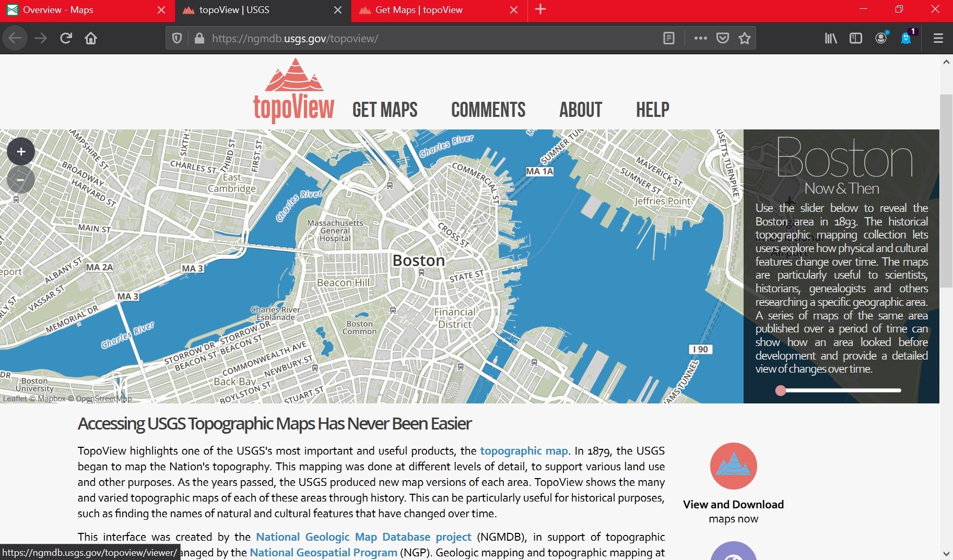Open the tracking protection shield icon
The height and width of the screenshot is (560, 953).
pyautogui.click(x=177, y=38)
